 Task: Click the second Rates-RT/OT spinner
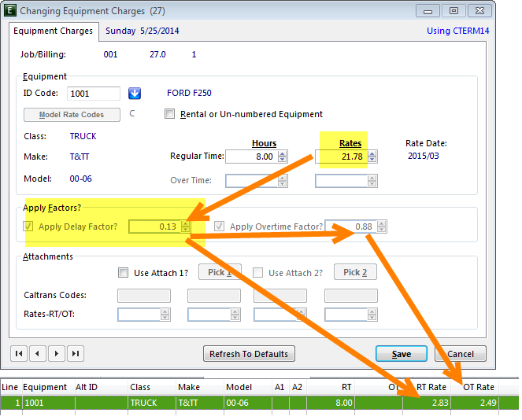point(235,315)
